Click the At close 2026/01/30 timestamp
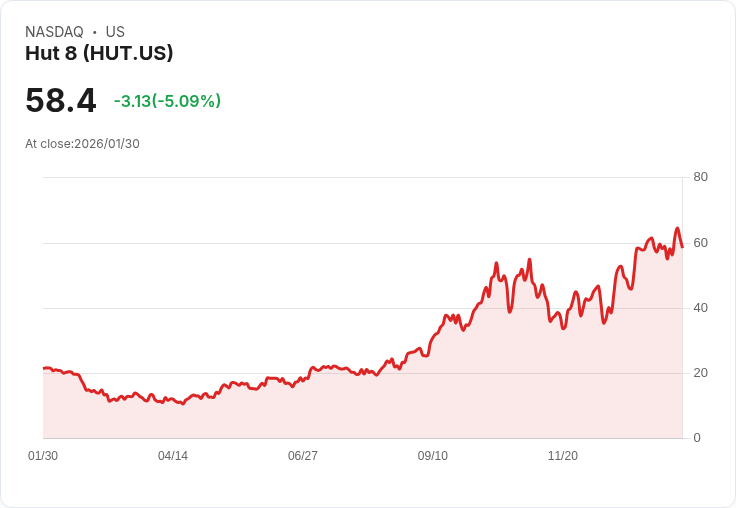 coord(82,144)
